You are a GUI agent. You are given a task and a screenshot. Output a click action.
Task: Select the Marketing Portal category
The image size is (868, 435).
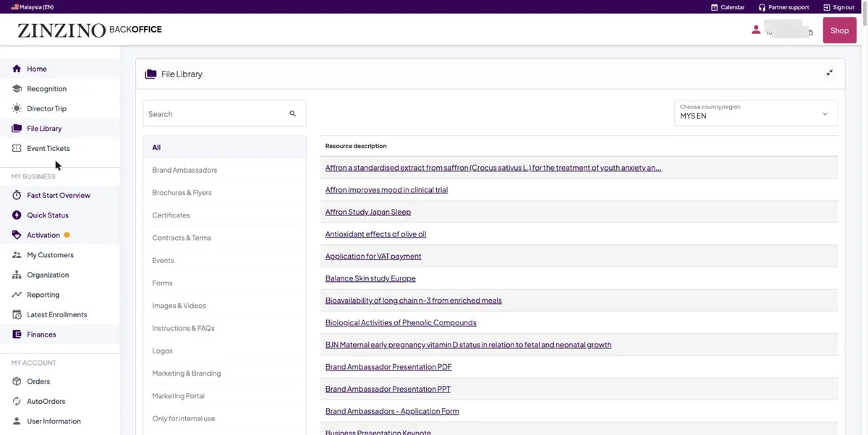tap(224, 396)
